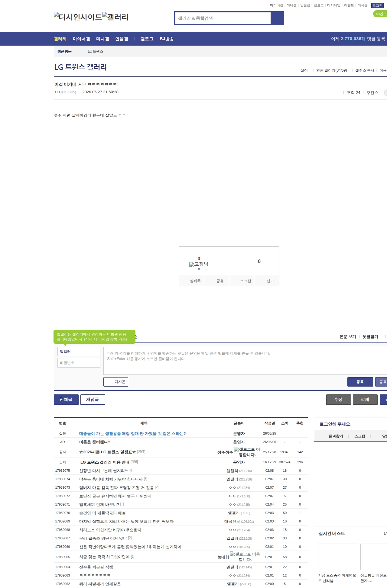Viewport: 387px width, 588px height.
Task: Click the 갤러리 logo image beside 디시인사이드
Action: pyautogui.click(x=115, y=17)
